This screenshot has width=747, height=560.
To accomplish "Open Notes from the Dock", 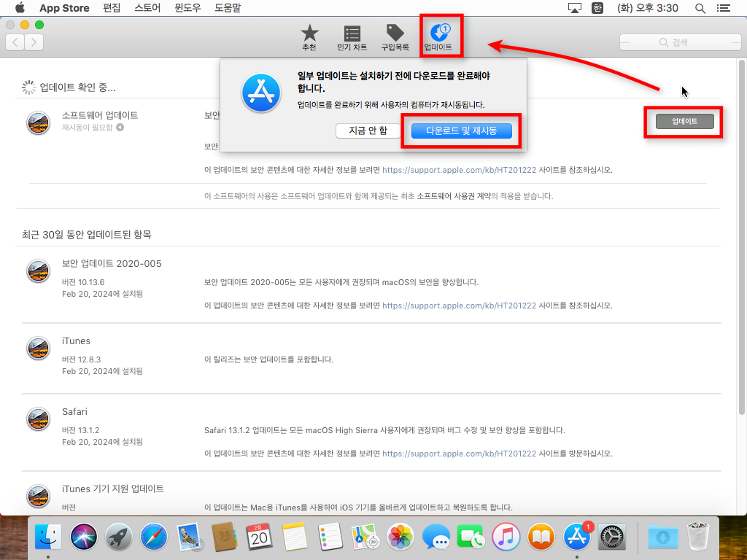I will [x=295, y=536].
